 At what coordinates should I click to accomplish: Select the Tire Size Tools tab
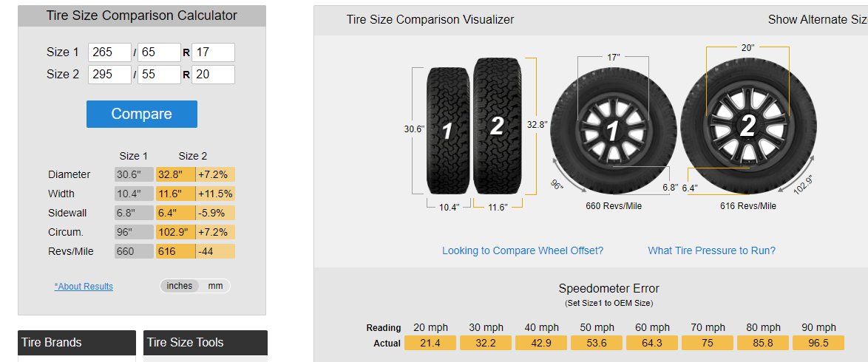(x=206, y=343)
